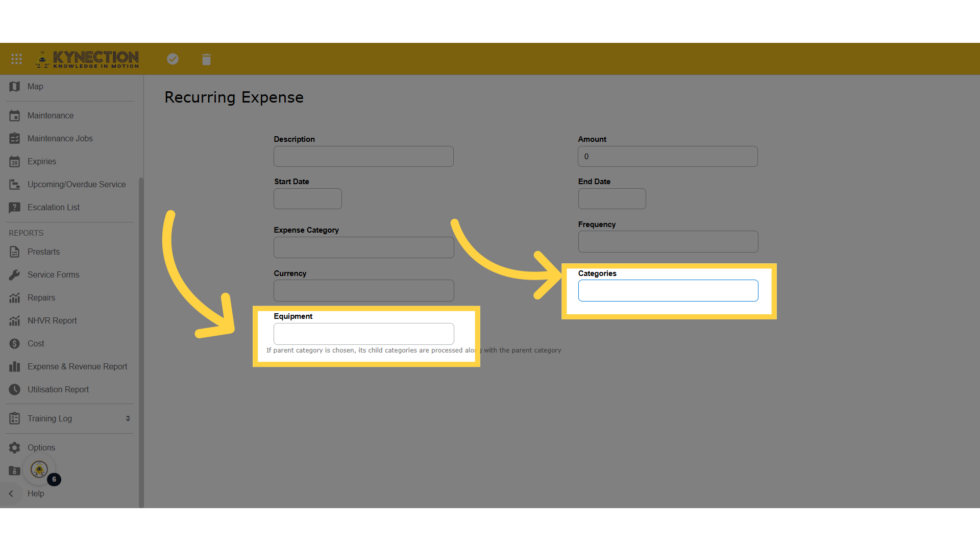
Task: Open the Prestarts report
Action: [x=43, y=252]
